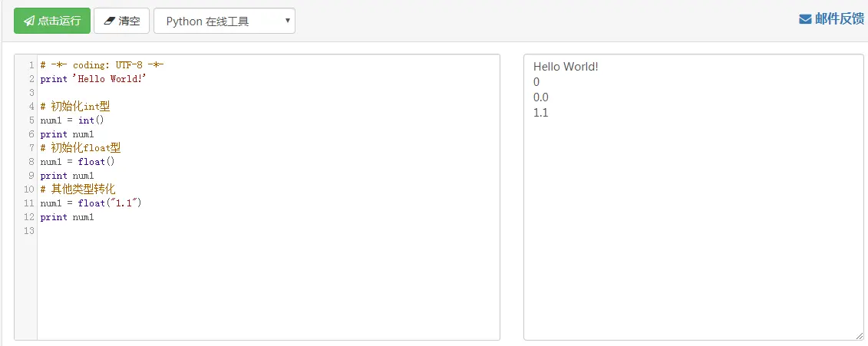Viewport: 868px width, 346px height.
Task: Click line number 5 in the gutter
Action: click(x=31, y=120)
